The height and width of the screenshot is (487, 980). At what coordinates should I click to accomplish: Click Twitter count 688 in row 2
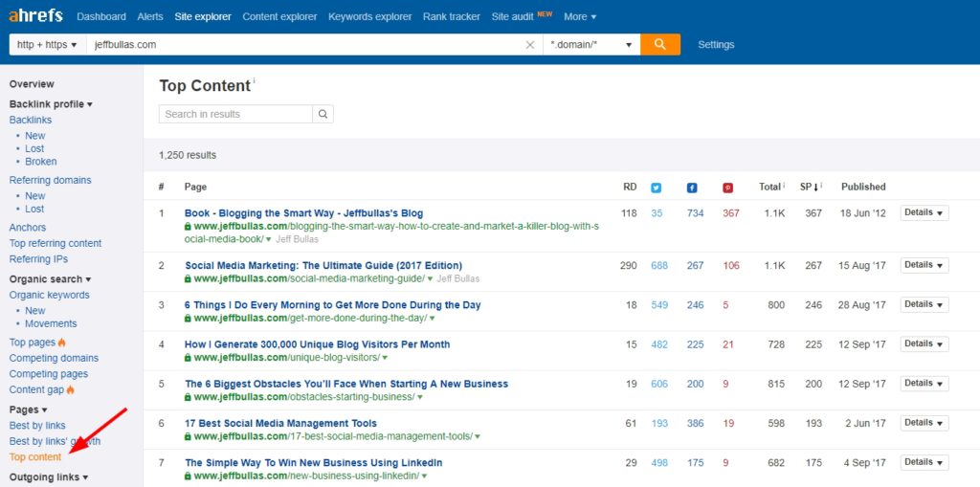pyautogui.click(x=659, y=266)
